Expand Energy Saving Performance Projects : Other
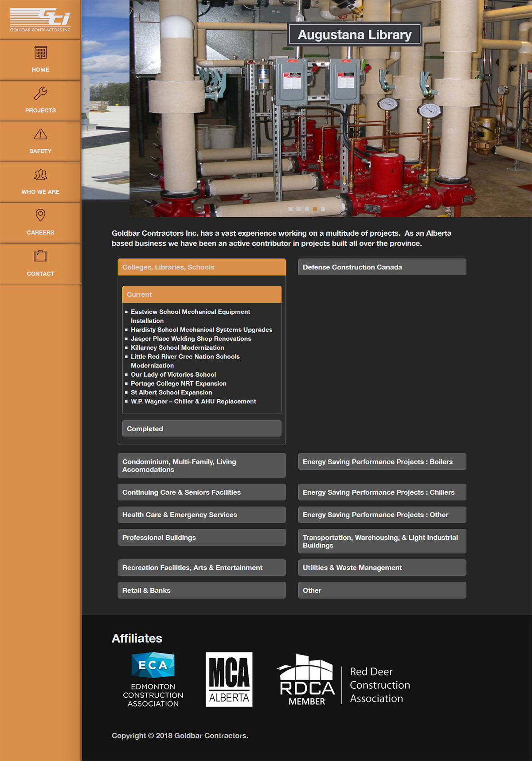 click(382, 515)
